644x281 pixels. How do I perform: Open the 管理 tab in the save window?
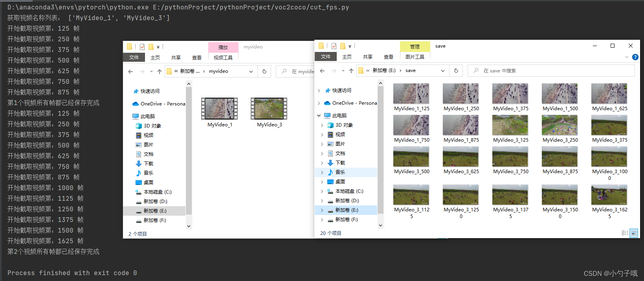415,46
